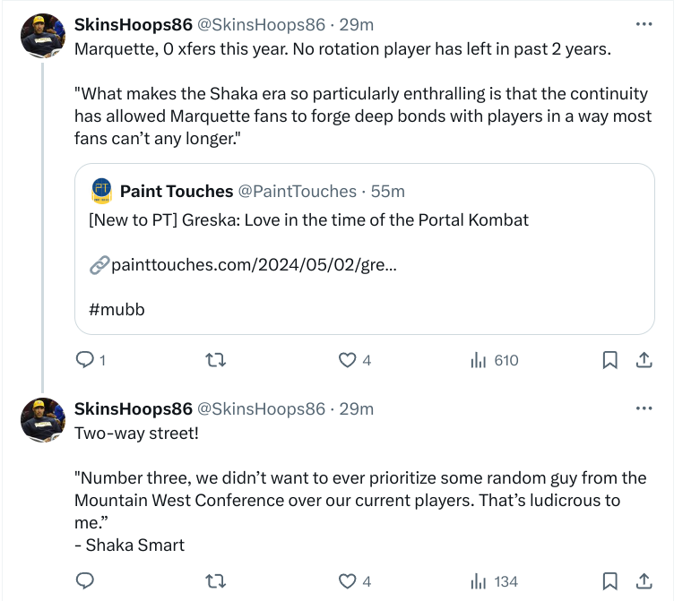Like the Shaka Smart quote tweet
700x601 pixels.
tap(347, 581)
